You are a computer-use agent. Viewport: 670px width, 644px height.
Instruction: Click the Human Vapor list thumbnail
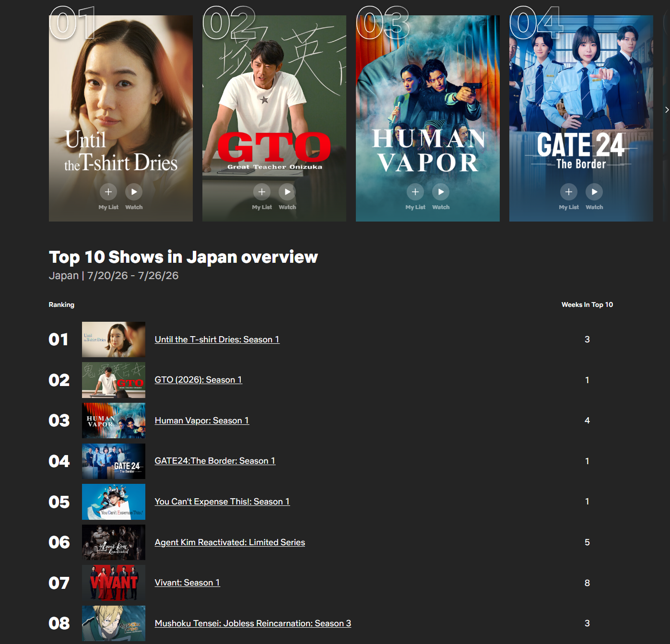tap(114, 421)
